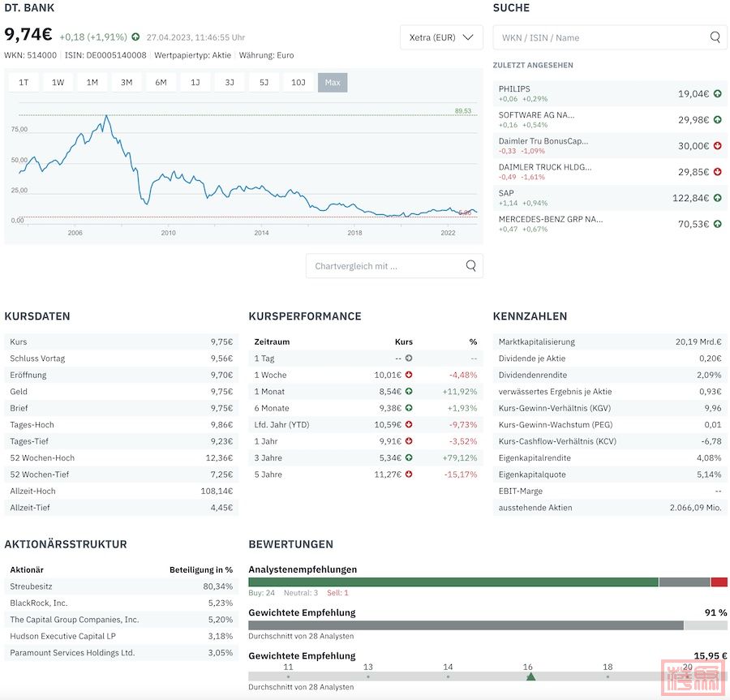Click the BlackRock, Inc. shareholder row
Image resolution: width=730 pixels, height=700 pixels.
tap(122, 603)
